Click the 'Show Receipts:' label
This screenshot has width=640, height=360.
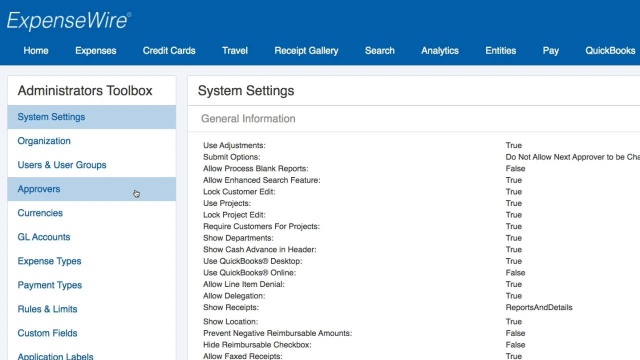[x=231, y=307]
